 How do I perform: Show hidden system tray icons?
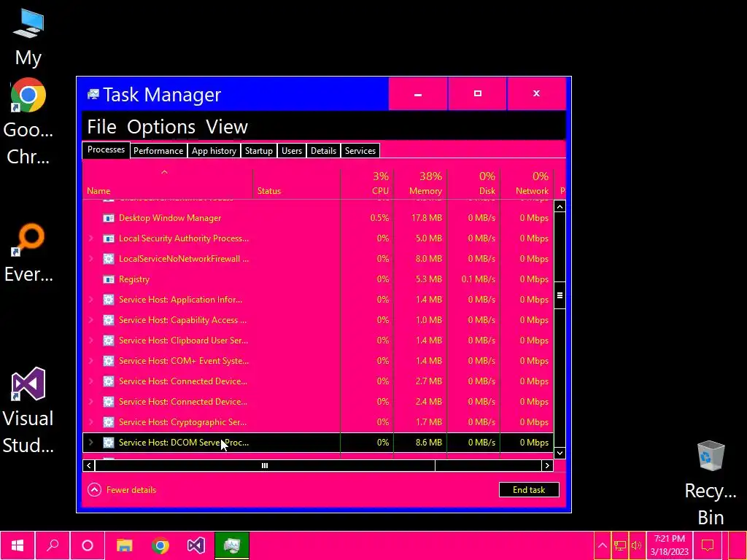point(602,545)
